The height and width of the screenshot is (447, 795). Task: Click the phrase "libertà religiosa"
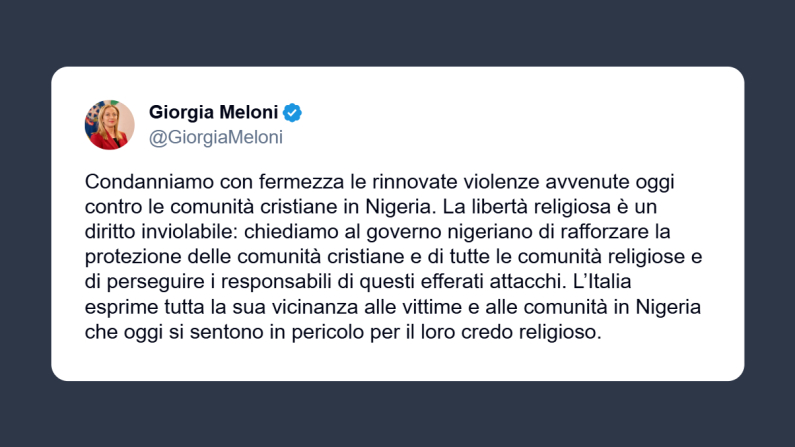(x=584, y=210)
